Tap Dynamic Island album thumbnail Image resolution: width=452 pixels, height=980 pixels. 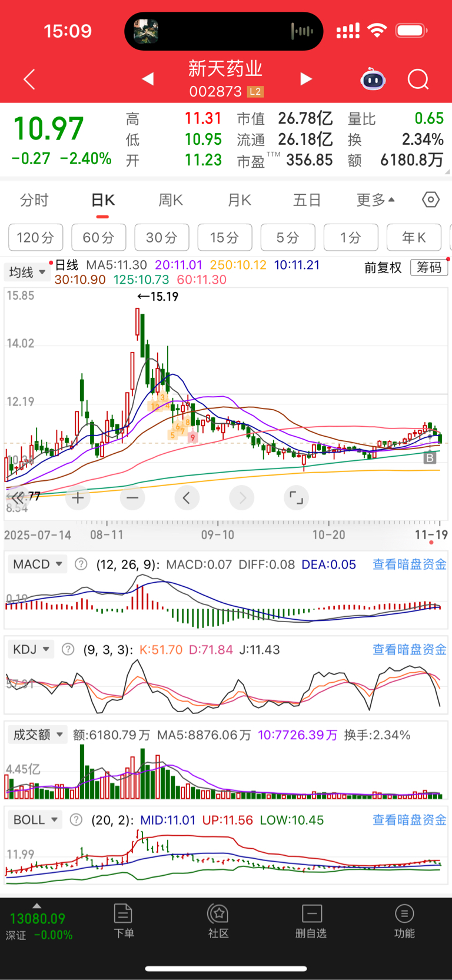click(146, 31)
